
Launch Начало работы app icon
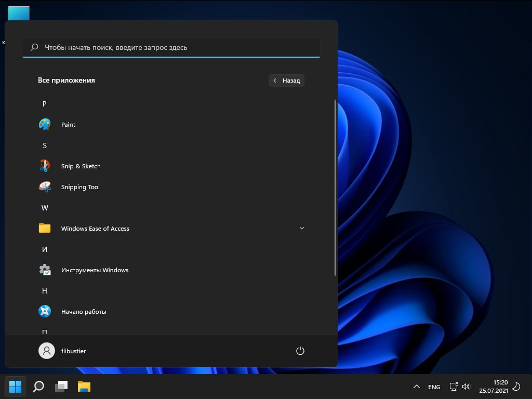45,311
